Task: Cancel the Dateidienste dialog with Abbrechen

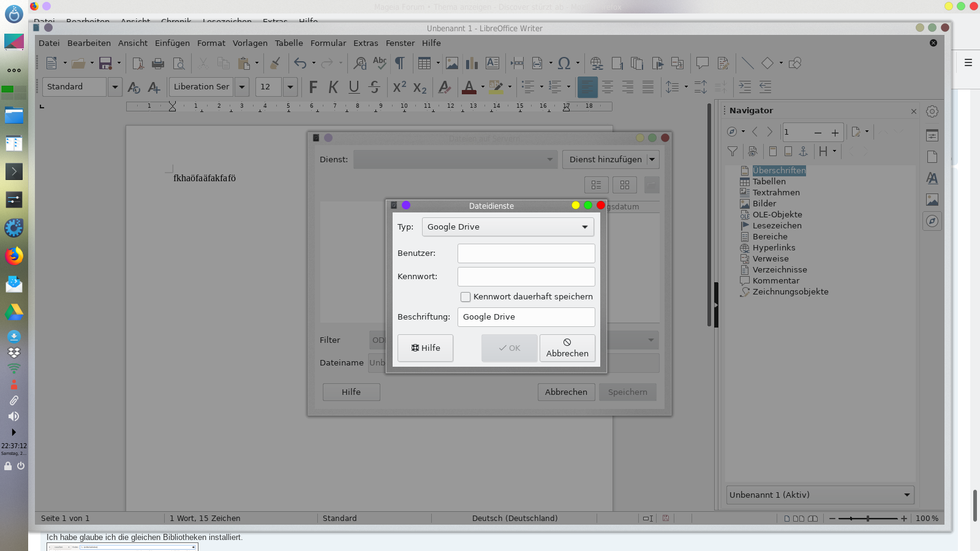Action: pos(567,348)
